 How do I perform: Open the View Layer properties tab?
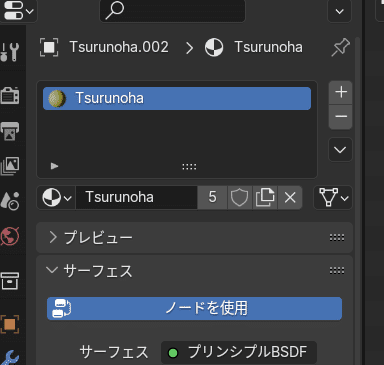10,166
